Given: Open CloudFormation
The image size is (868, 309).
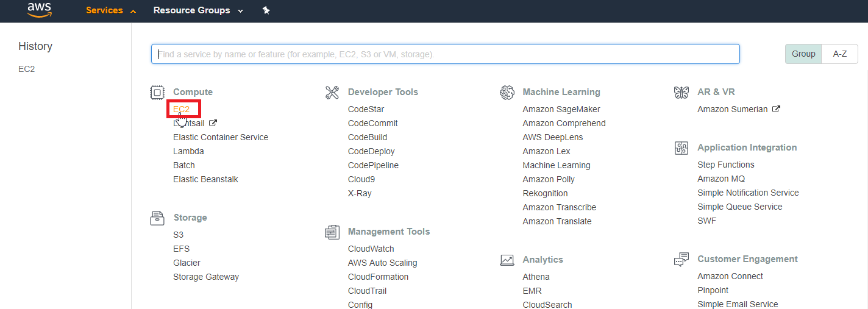Looking at the screenshot, I should click(x=378, y=277).
